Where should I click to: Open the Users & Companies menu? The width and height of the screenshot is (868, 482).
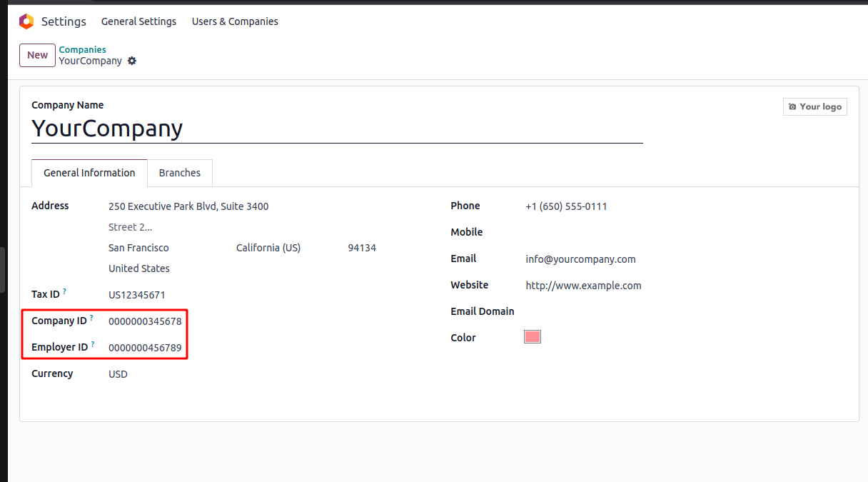235,21
